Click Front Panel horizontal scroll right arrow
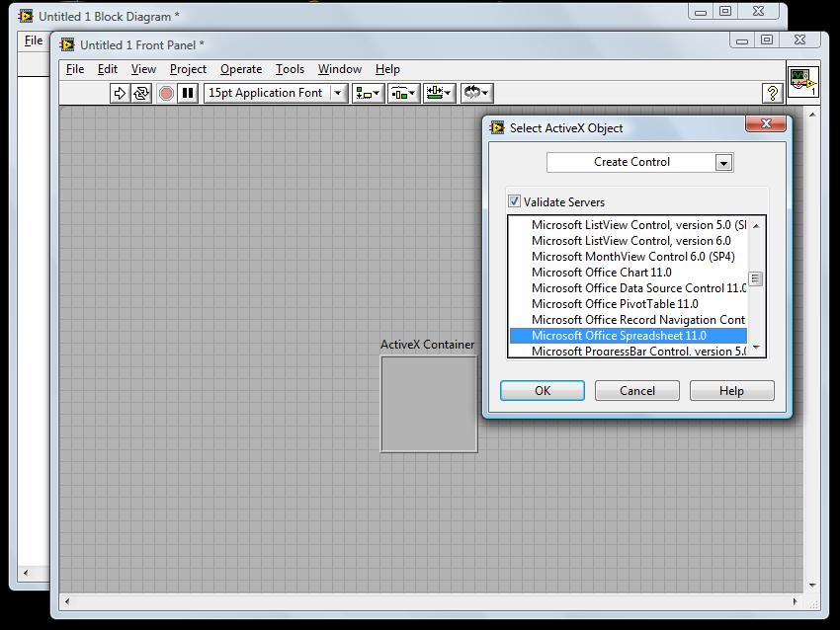Viewport: 840px width, 630px height. [x=795, y=601]
